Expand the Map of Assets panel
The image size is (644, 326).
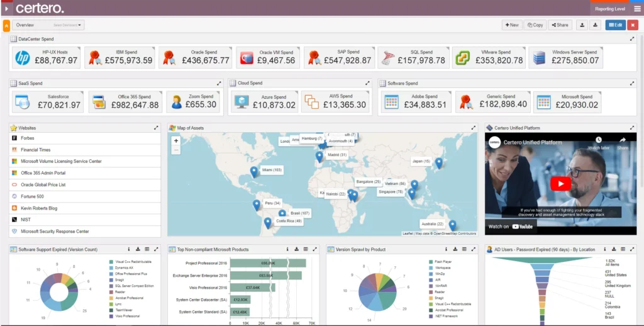point(473,128)
